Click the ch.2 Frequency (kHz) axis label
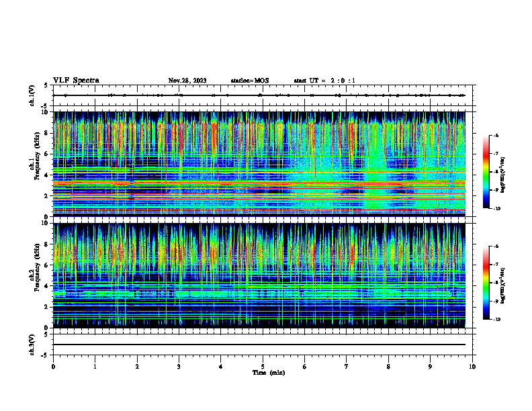 pyautogui.click(x=36, y=267)
